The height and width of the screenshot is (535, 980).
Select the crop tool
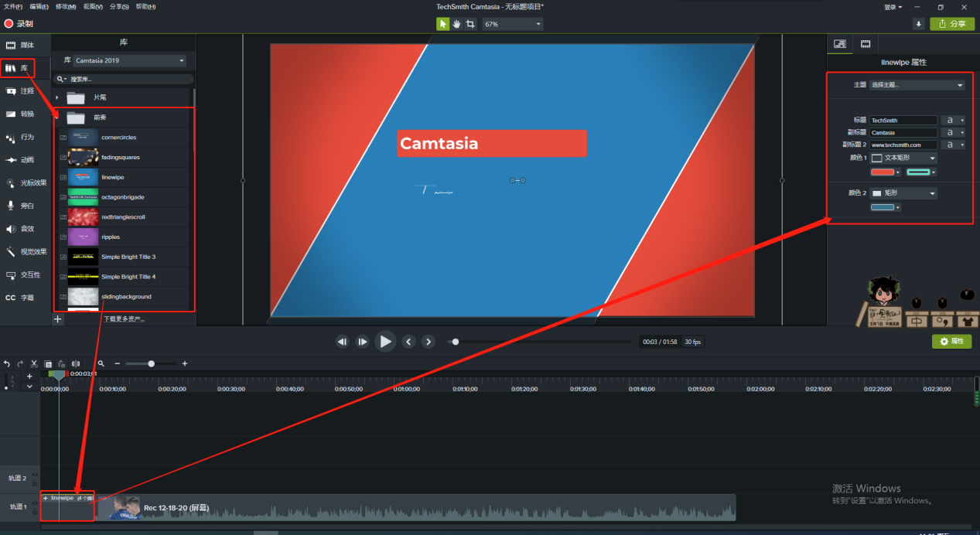[470, 24]
